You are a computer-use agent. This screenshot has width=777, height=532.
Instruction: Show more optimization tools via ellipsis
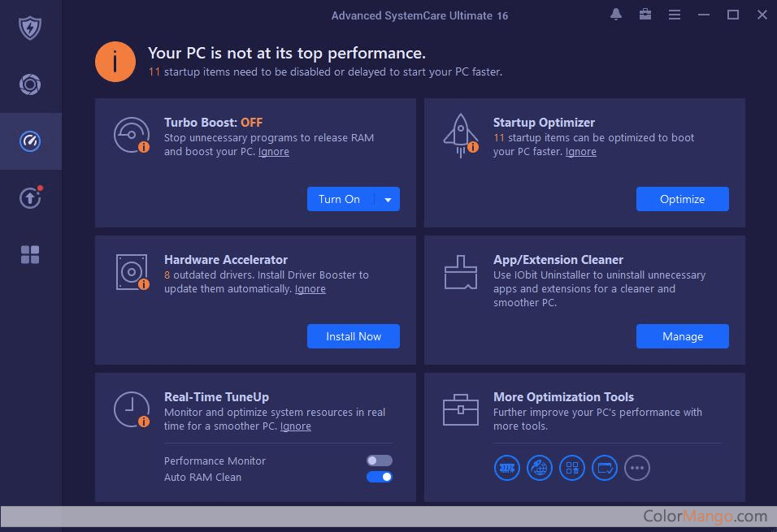(x=637, y=468)
